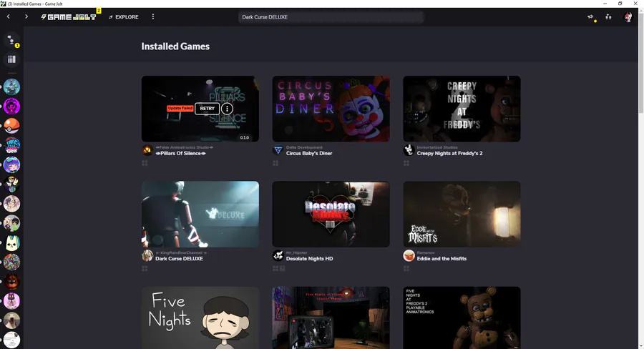The image size is (644, 349).
Task: Click Windows platform icon under Dark Curse DELUXE
Action: tap(145, 268)
